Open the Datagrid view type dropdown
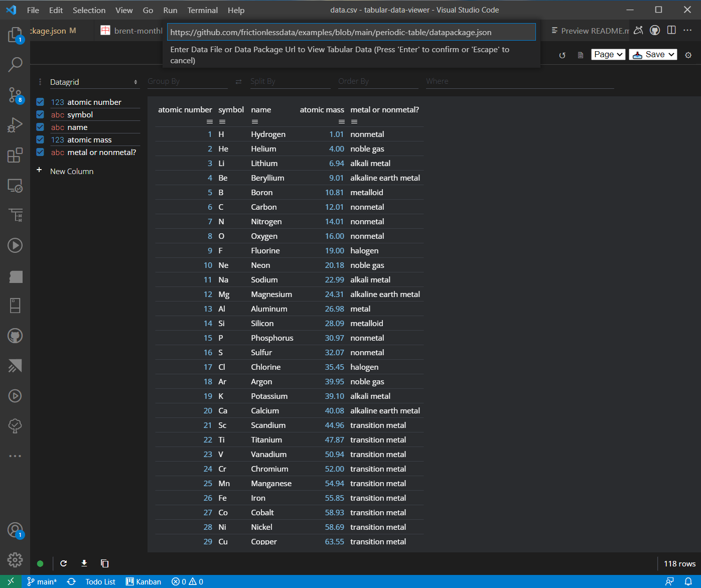701x588 pixels. (x=94, y=82)
